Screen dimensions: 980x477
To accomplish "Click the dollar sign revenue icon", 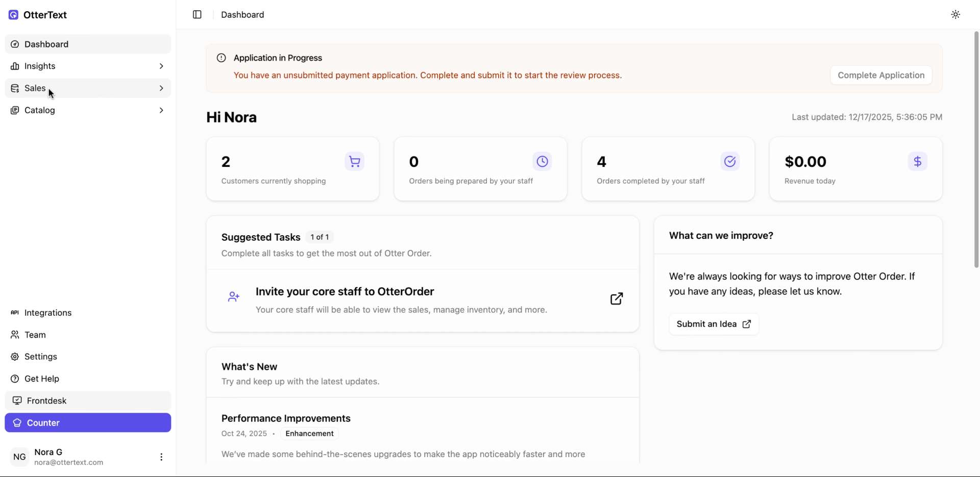I will pos(917,162).
